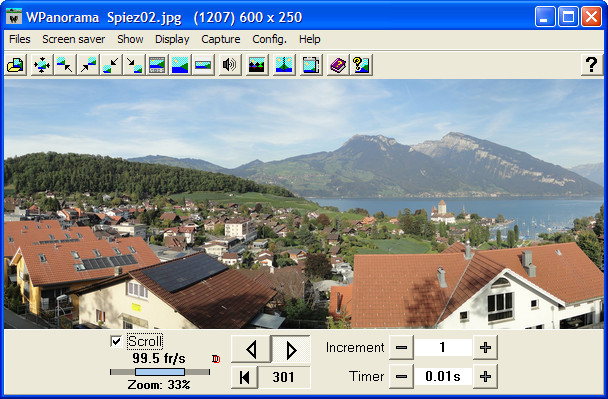Uncheck the Scroll checkbox
608x399 pixels.
coord(116,341)
